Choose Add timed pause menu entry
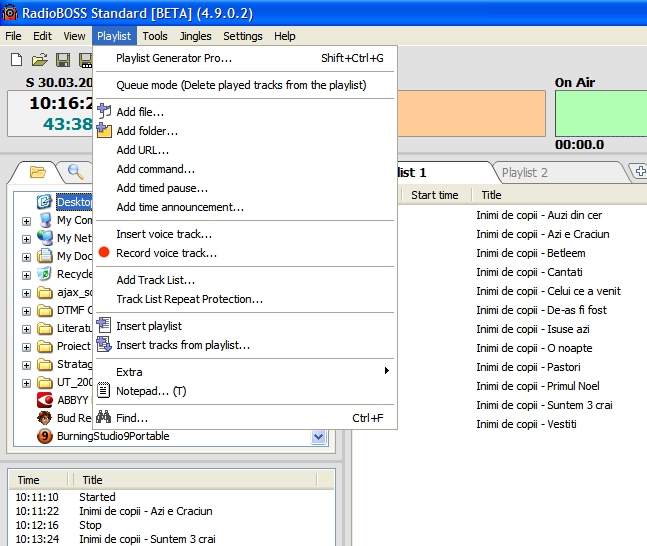 (x=245, y=188)
